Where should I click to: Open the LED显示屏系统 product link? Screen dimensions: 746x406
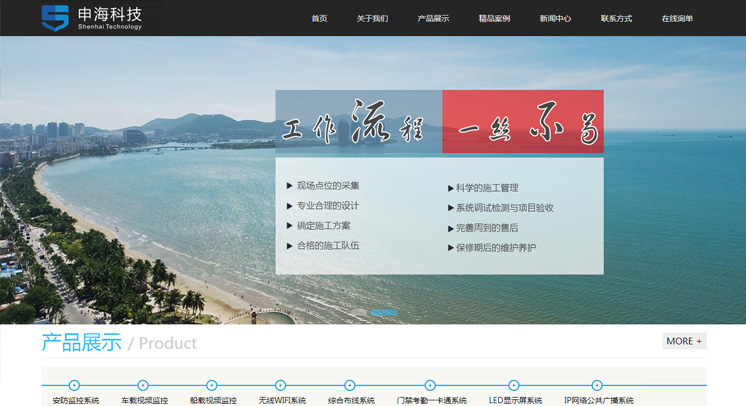515,400
